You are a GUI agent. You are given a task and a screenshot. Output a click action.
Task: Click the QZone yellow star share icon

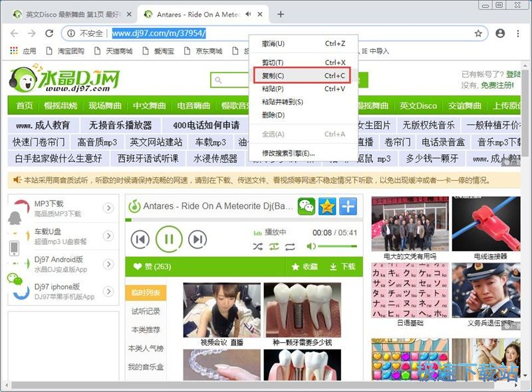[x=327, y=207]
